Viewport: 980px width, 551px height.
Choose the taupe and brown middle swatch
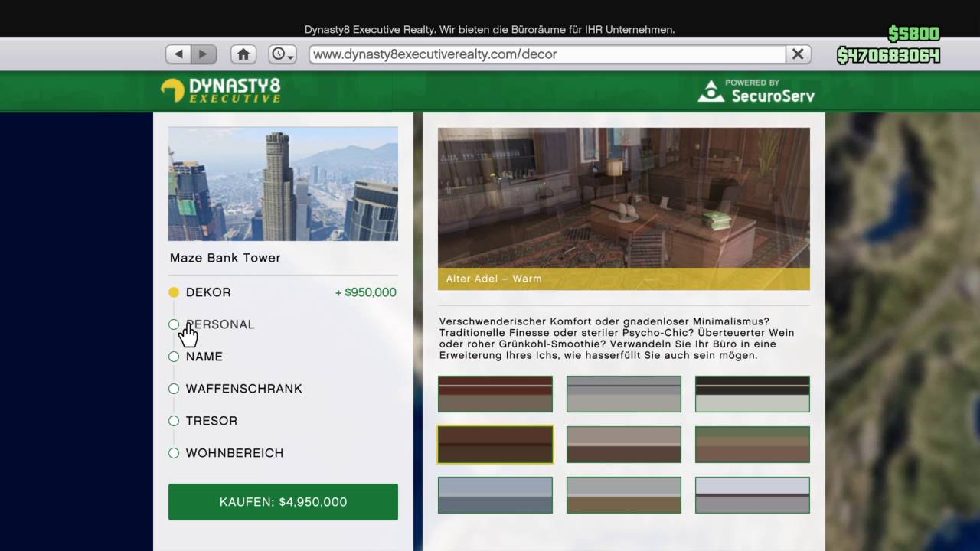[x=624, y=445]
